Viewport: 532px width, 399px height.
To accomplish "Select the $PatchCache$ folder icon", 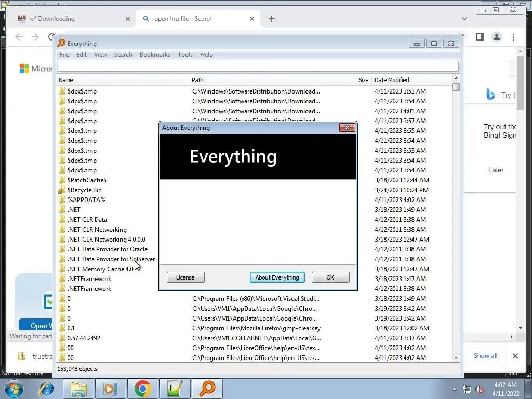I will 62,180.
